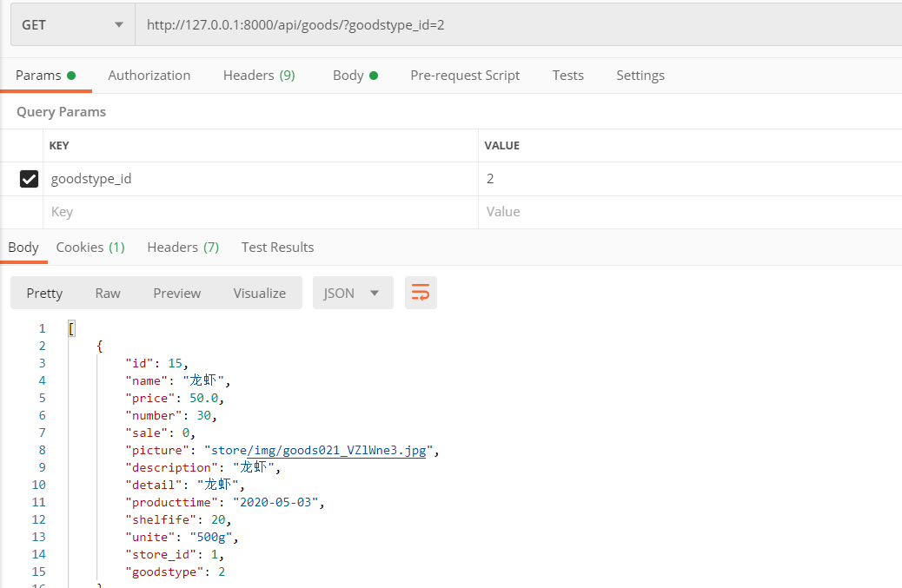Switch to the response Body tab
The image size is (902, 588).
click(x=23, y=248)
